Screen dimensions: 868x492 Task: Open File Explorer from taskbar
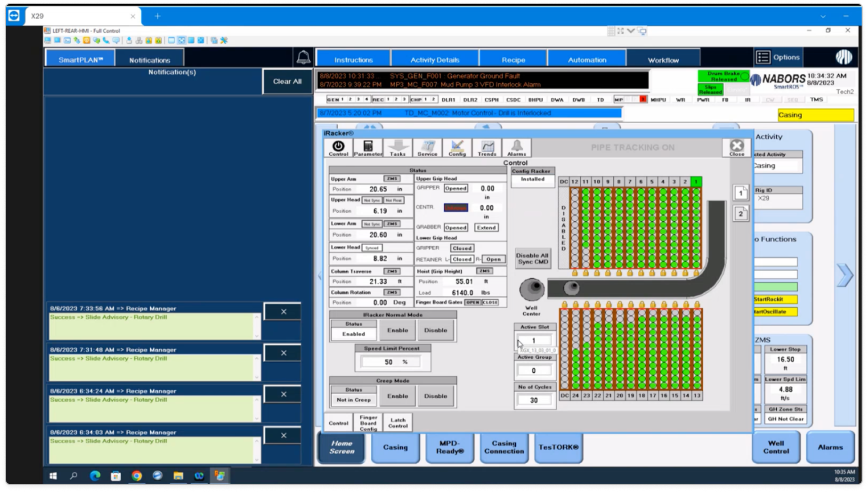[178, 475]
